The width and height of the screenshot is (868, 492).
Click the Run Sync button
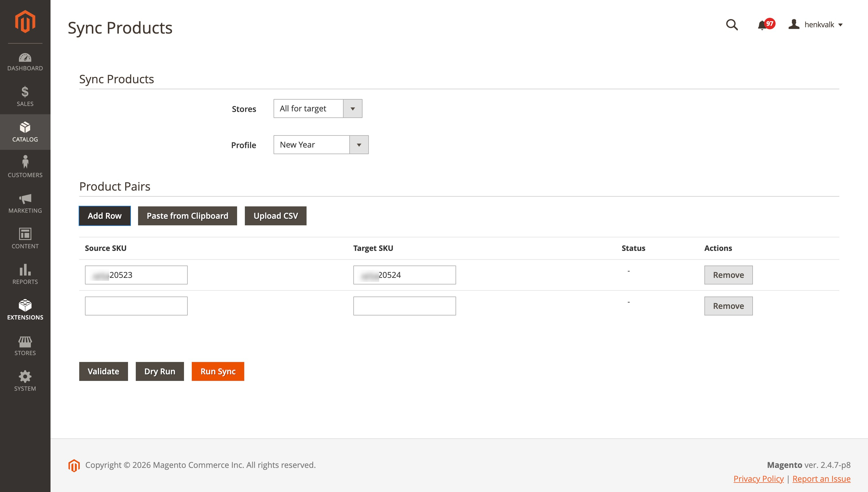218,371
